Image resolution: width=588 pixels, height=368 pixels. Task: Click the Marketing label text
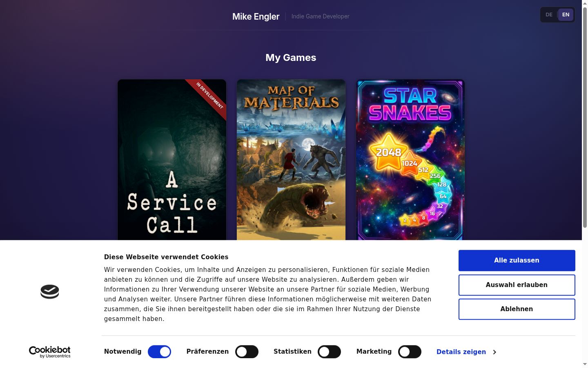point(374,352)
